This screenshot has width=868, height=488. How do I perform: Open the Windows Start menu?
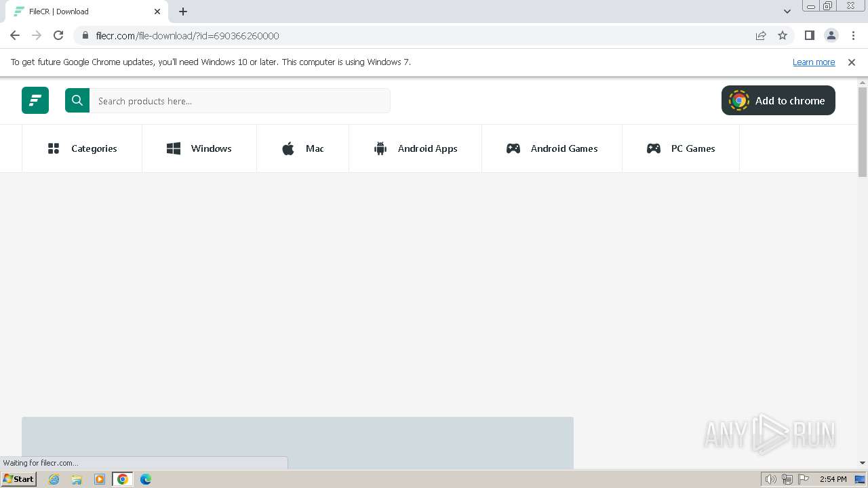pos(19,479)
